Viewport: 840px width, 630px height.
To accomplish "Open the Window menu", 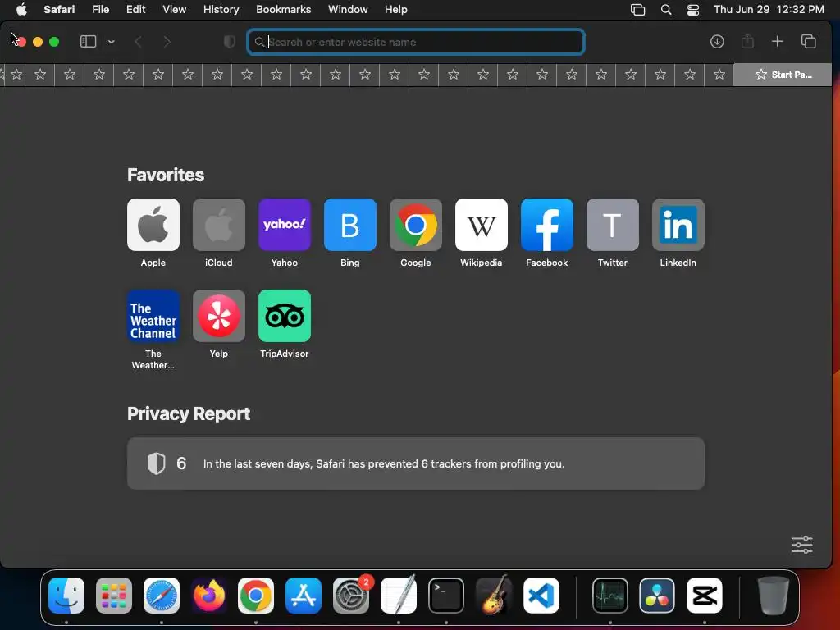I will tap(348, 9).
